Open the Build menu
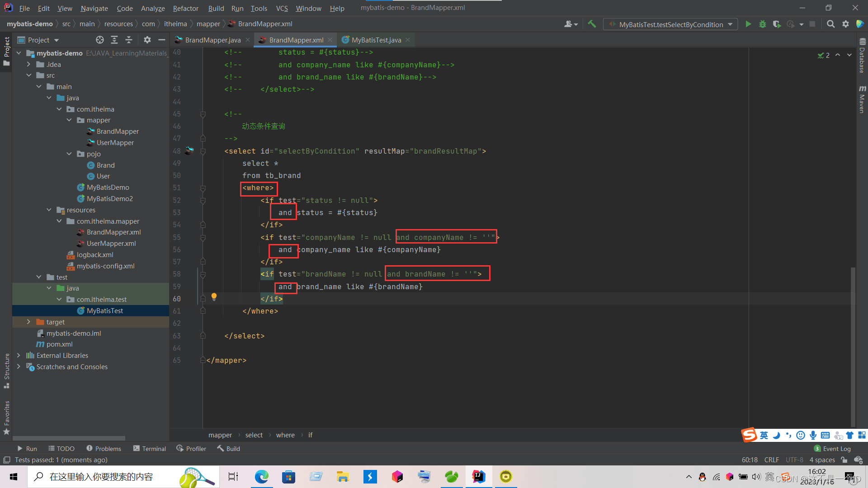The height and width of the screenshot is (488, 868). (215, 8)
